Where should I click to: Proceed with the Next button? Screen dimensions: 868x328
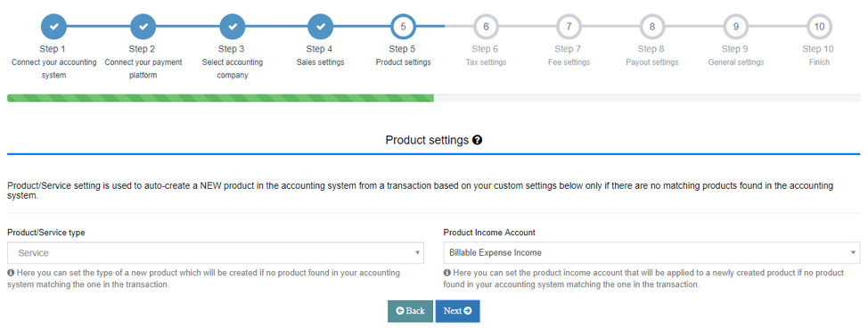(x=457, y=311)
